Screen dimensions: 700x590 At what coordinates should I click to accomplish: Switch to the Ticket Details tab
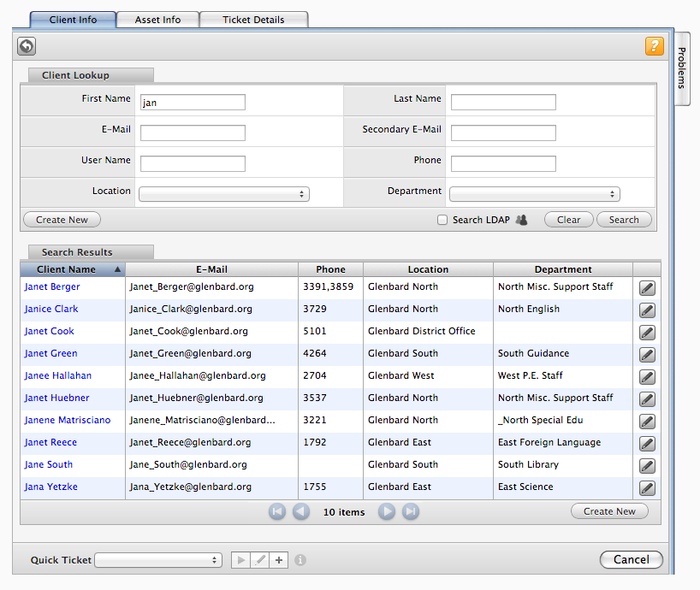coord(253,20)
